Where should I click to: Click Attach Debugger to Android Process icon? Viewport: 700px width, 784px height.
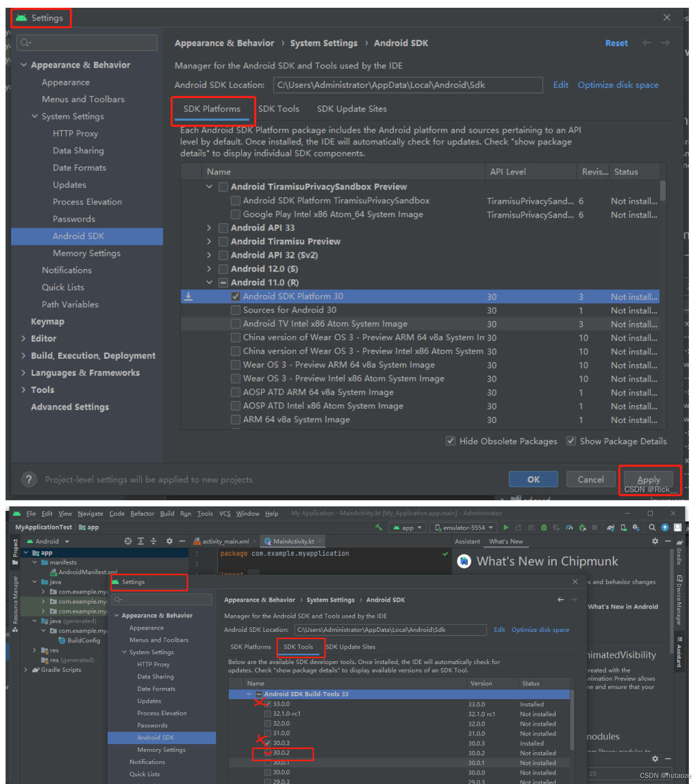point(582,527)
